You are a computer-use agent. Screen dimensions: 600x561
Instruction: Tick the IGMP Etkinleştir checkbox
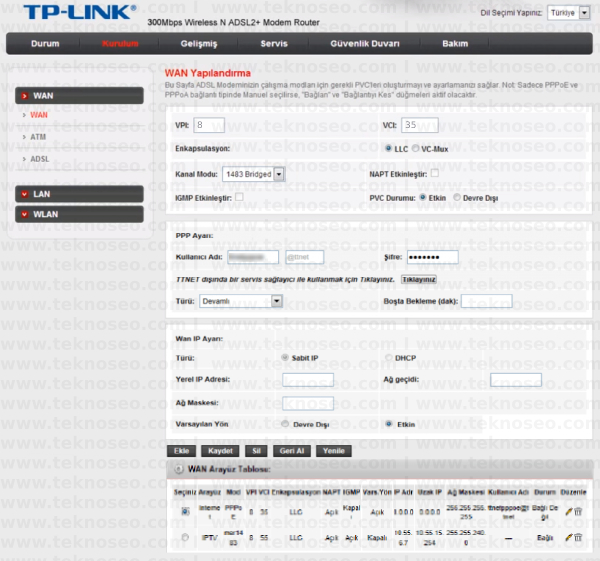239,197
